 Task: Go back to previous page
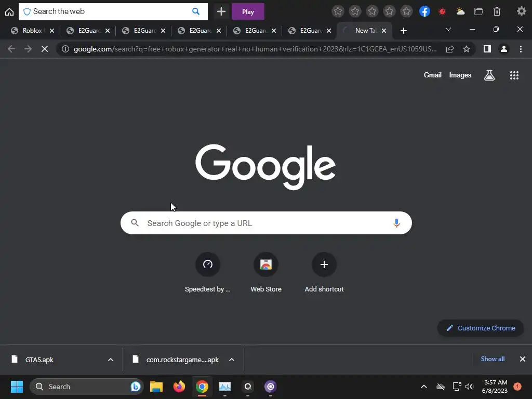[x=11, y=49]
